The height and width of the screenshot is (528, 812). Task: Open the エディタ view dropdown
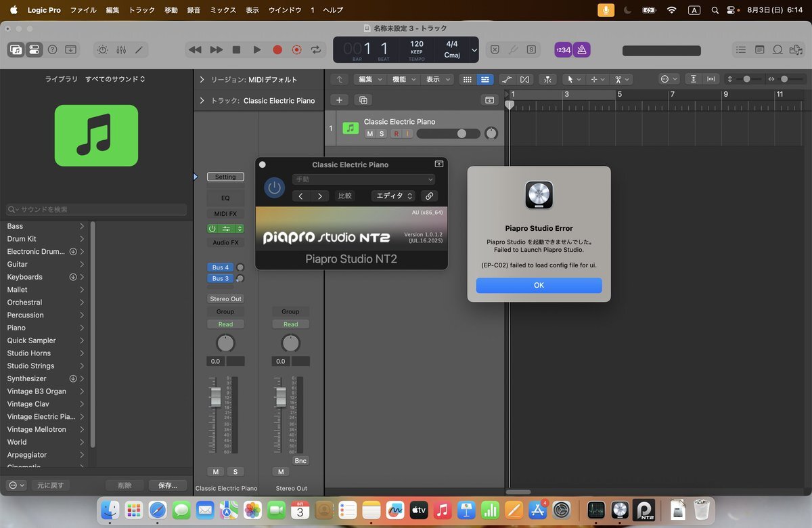pos(394,196)
